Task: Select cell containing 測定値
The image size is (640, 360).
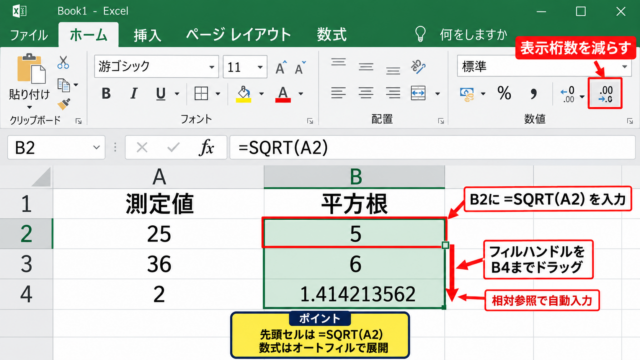Action: (159, 204)
